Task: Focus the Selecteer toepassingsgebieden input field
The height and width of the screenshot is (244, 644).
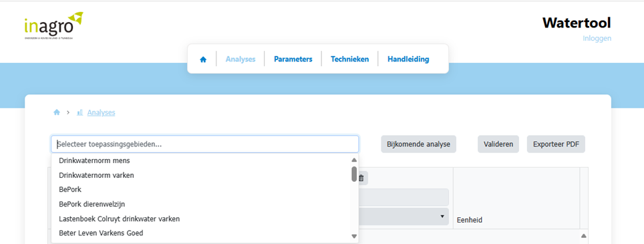Action: pyautogui.click(x=205, y=144)
